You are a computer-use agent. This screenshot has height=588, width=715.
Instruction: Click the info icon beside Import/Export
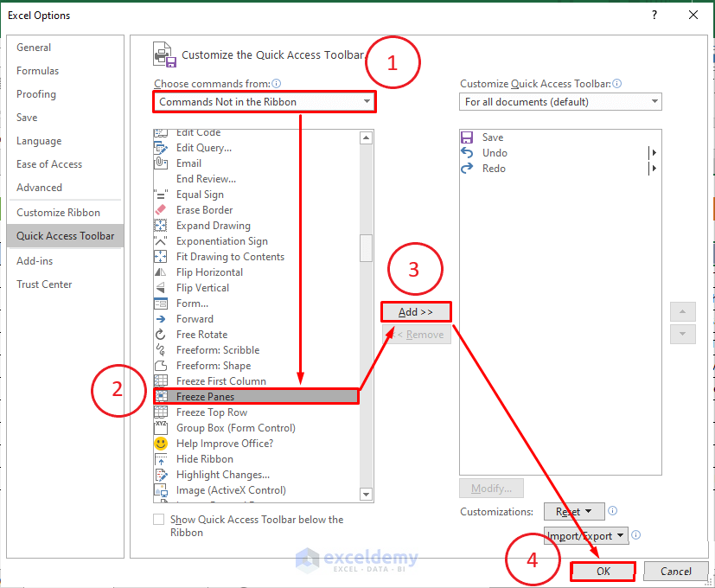coord(636,535)
